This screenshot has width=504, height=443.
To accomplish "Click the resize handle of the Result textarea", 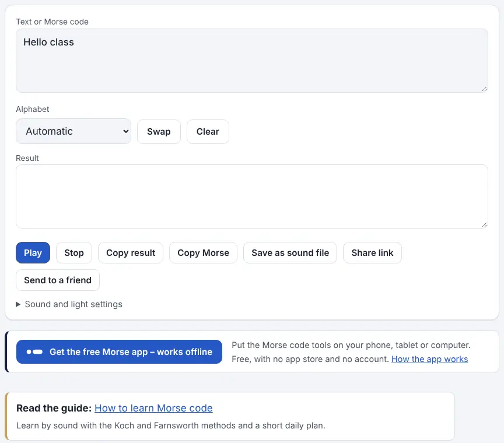I will click(x=484, y=225).
